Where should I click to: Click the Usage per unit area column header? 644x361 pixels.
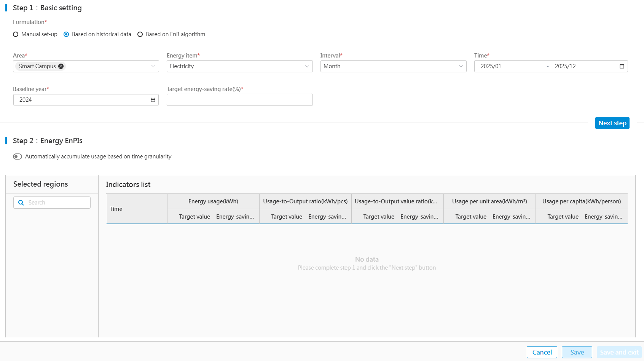click(489, 201)
